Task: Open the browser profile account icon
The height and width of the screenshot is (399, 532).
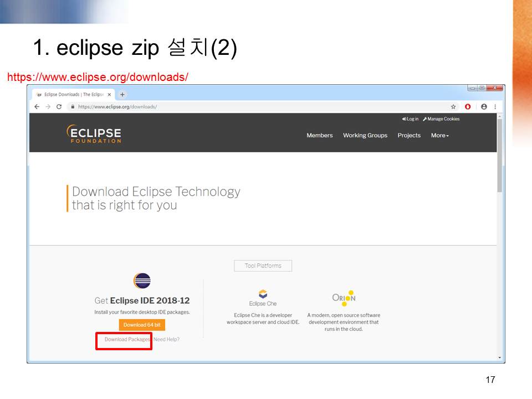Action: coord(484,106)
